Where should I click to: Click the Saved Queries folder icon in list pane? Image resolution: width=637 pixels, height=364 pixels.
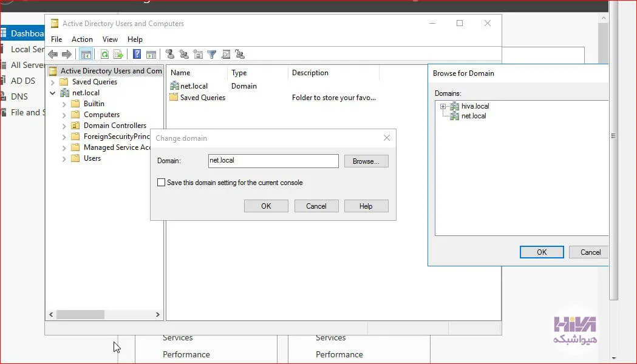tap(174, 97)
